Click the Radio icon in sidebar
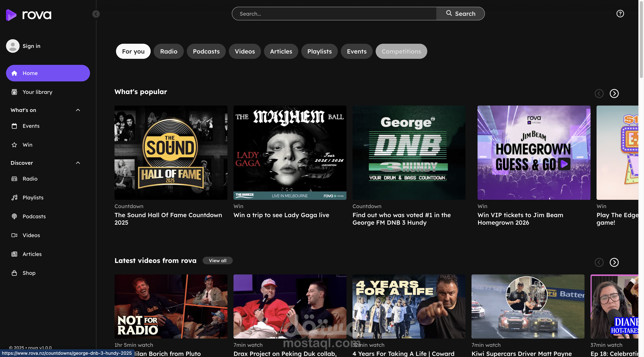644x357 pixels. 14,179
